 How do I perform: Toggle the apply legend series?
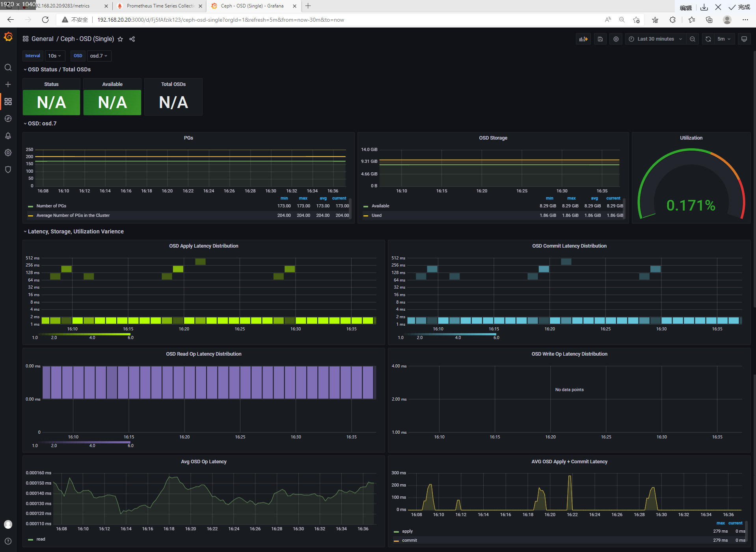pyautogui.click(x=407, y=531)
